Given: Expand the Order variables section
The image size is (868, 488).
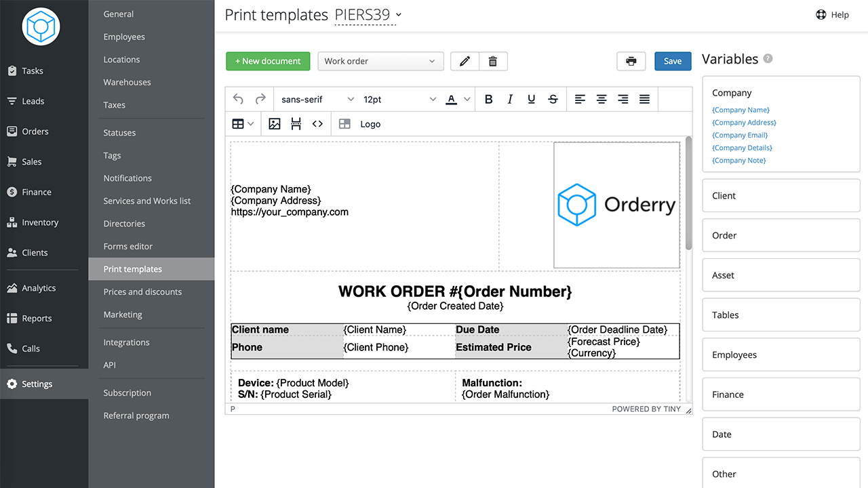Looking at the screenshot, I should [x=781, y=235].
